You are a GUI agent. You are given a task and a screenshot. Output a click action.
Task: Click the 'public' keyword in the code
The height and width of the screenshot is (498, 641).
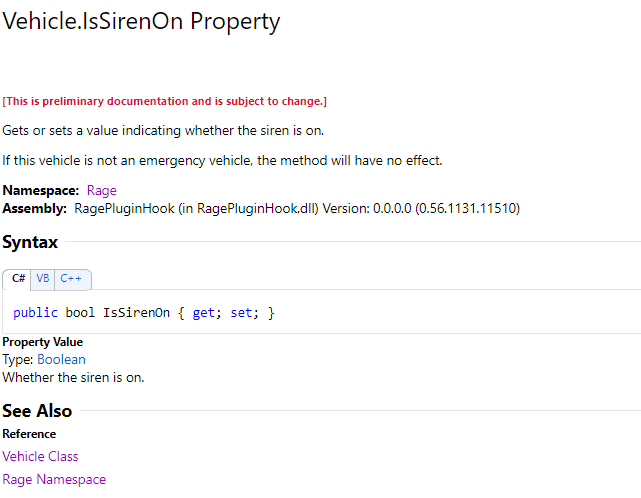coord(36,313)
